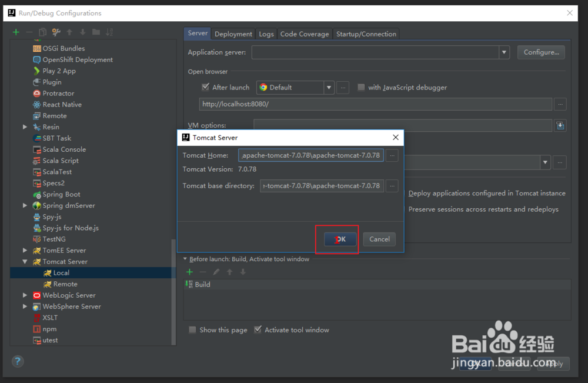This screenshot has width=588, height=383.
Task: Select OpenShift Deployment entry
Action: (73, 59)
